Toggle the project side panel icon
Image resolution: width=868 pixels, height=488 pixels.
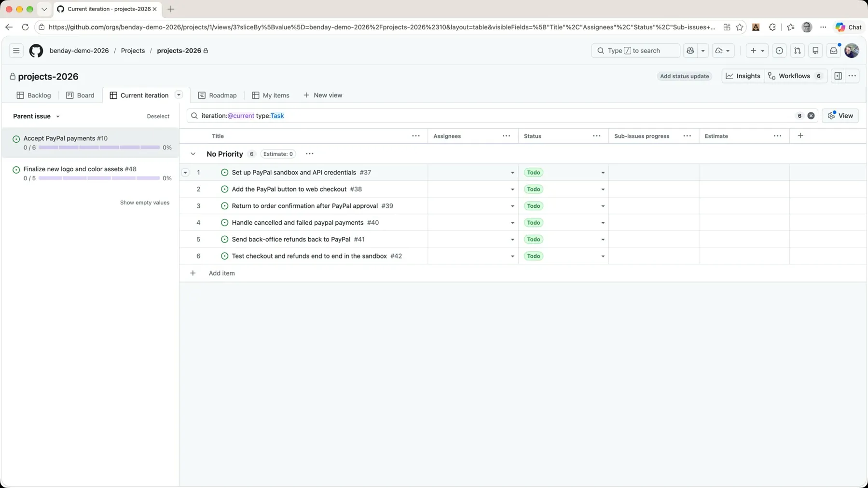click(838, 76)
